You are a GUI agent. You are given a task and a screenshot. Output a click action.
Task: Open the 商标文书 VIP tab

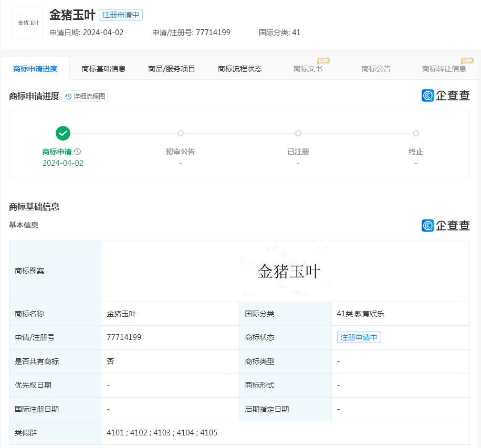point(308,69)
